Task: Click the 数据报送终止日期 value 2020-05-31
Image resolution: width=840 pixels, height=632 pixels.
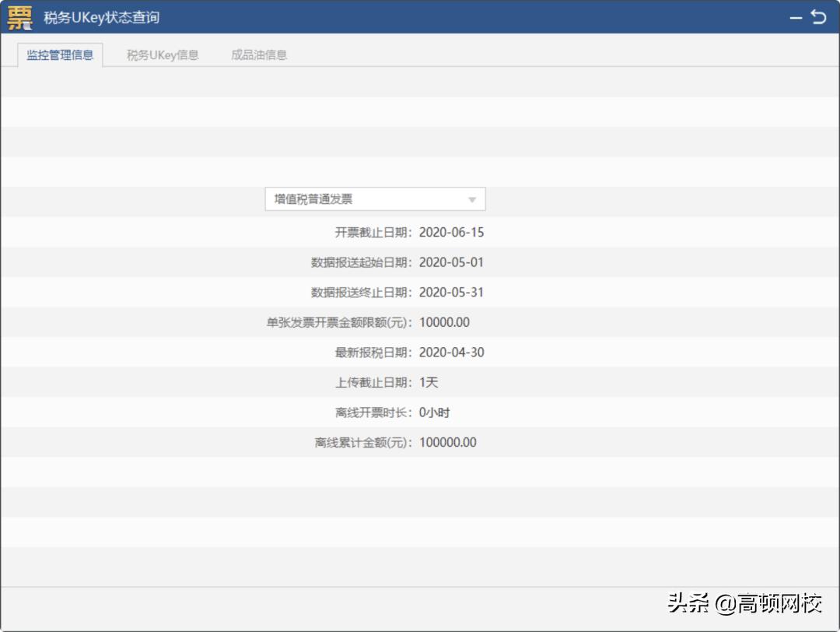Action: pos(451,293)
